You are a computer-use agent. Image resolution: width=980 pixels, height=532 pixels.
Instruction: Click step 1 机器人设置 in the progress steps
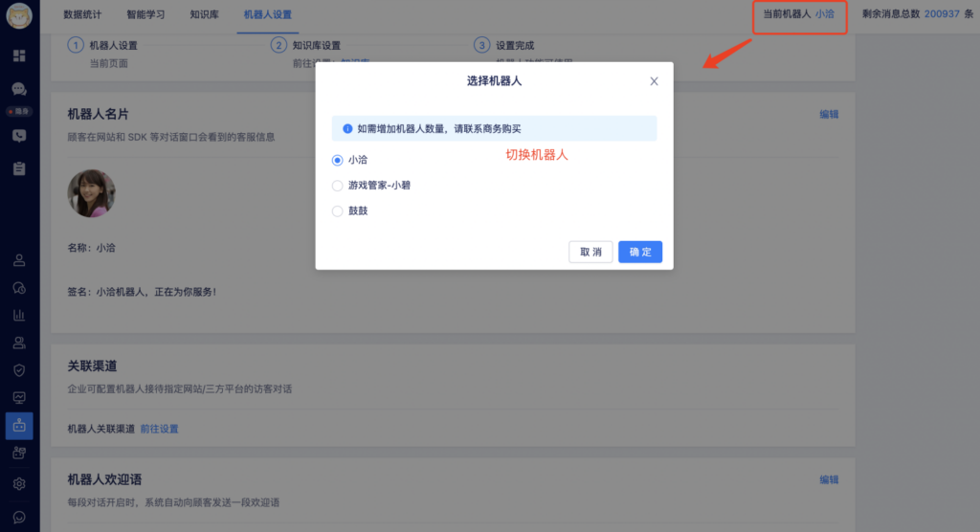[102, 46]
